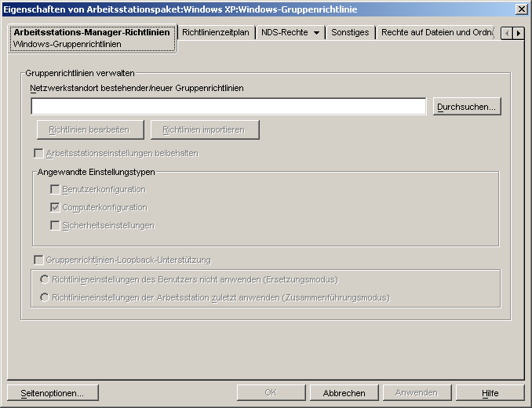
Task: Open the Hilfe button
Action: pos(490,393)
